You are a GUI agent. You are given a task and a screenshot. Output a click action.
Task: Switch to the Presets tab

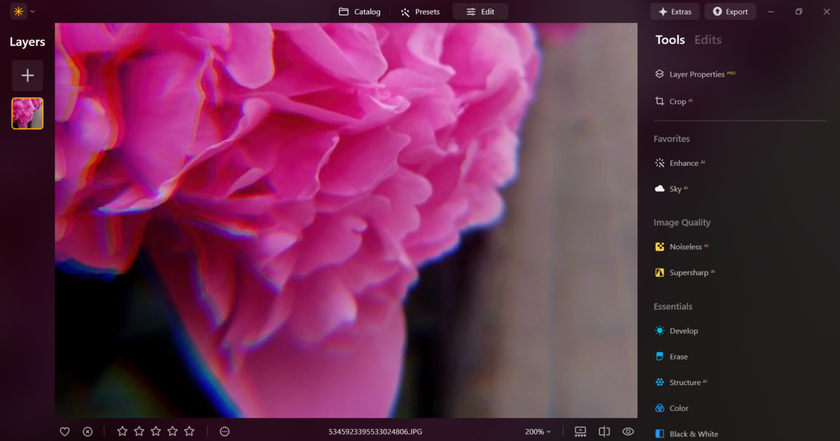click(420, 12)
